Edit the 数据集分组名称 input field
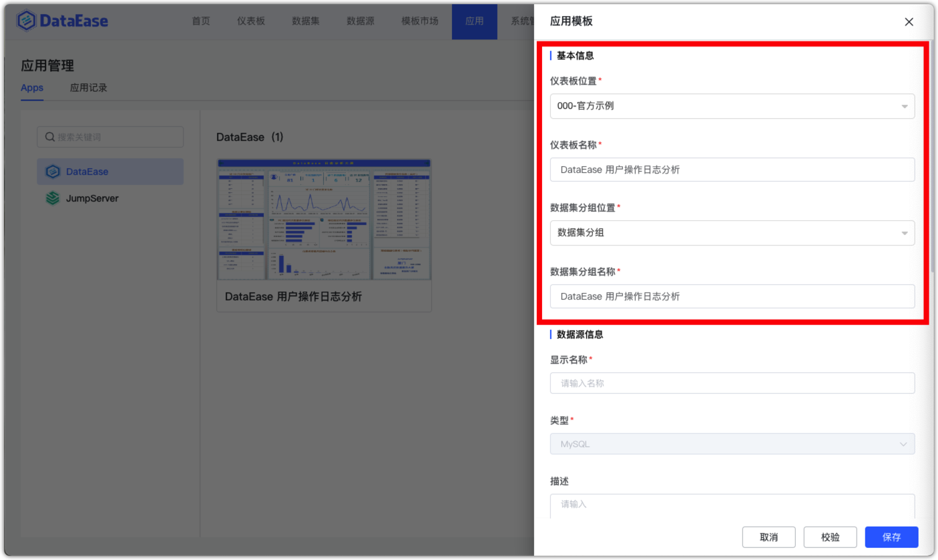The height and width of the screenshot is (560, 938). coord(732,296)
